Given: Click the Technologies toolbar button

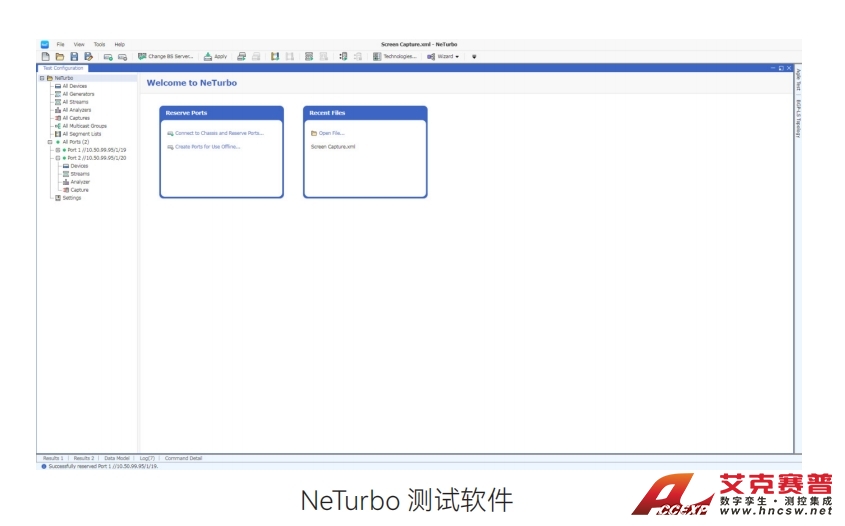Looking at the screenshot, I should coord(395,56).
